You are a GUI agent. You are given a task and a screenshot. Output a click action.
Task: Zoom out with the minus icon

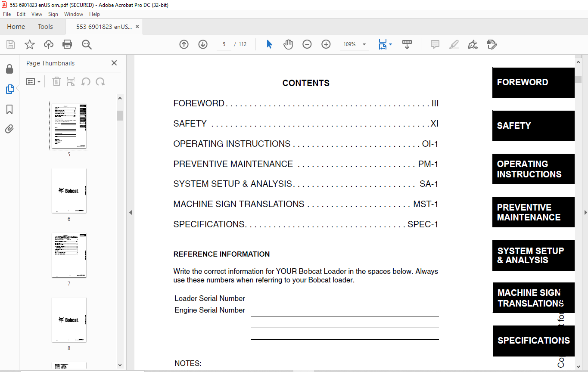click(x=307, y=44)
